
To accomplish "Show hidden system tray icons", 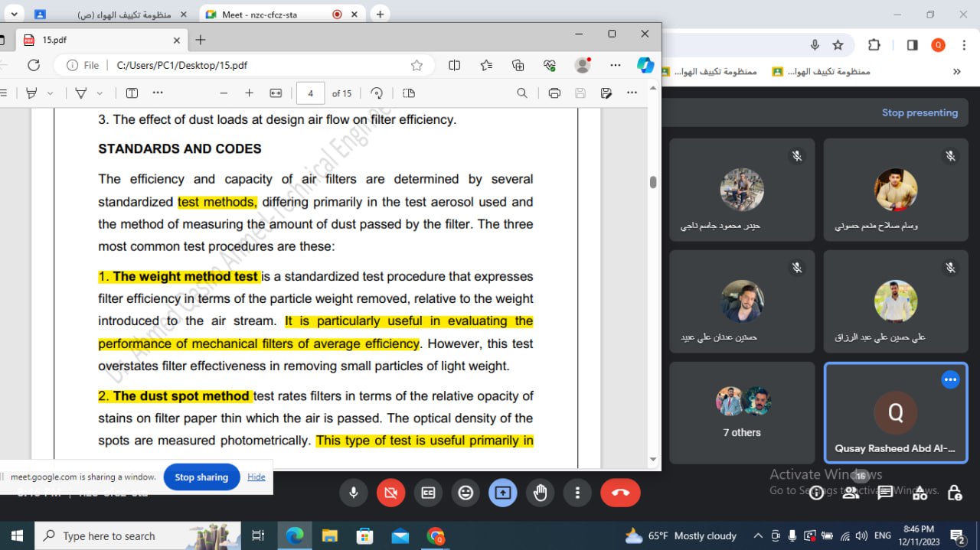I will [758, 535].
